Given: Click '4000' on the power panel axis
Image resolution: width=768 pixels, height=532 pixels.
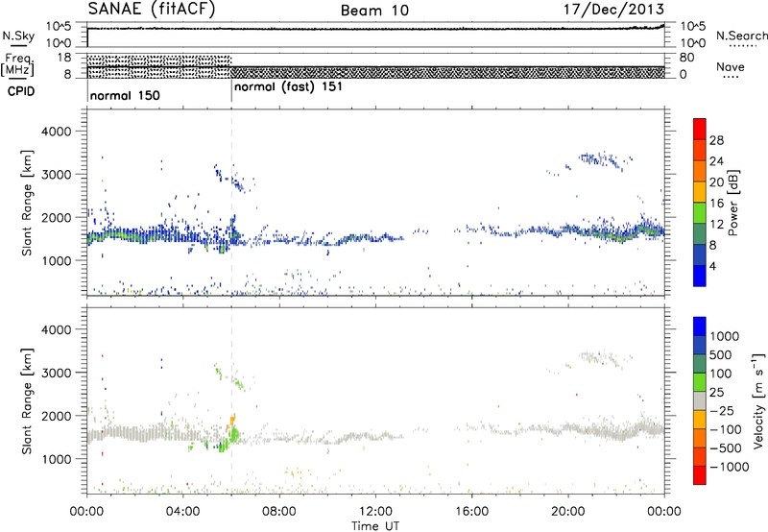Looking at the screenshot, I should 56,132.
